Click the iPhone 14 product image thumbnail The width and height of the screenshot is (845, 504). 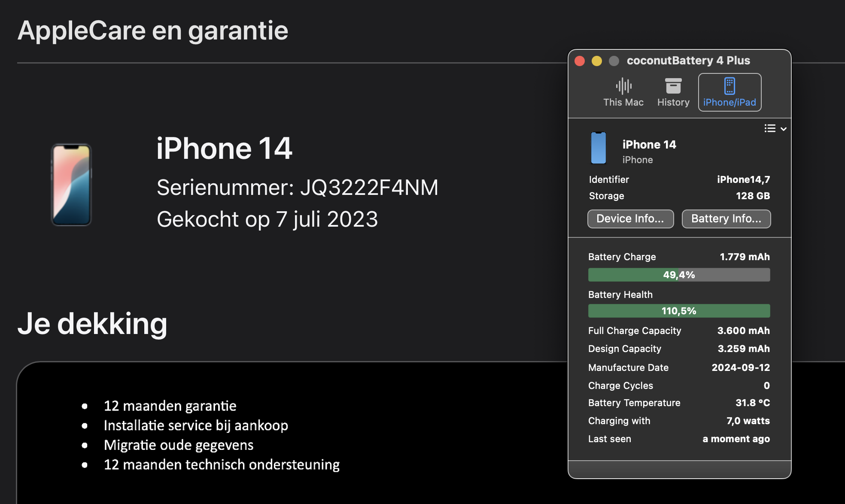(71, 185)
